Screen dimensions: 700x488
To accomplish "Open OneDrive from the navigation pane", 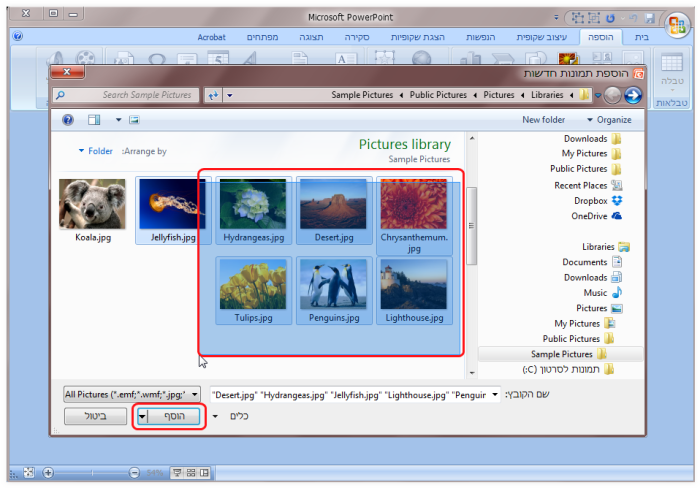I will coord(616,215).
